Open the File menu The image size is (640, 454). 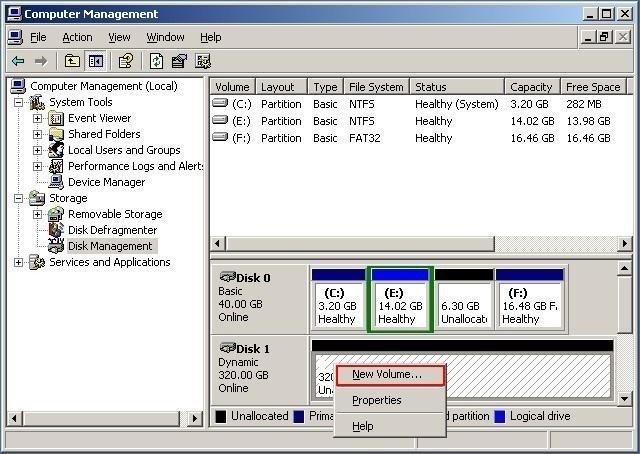(38, 38)
